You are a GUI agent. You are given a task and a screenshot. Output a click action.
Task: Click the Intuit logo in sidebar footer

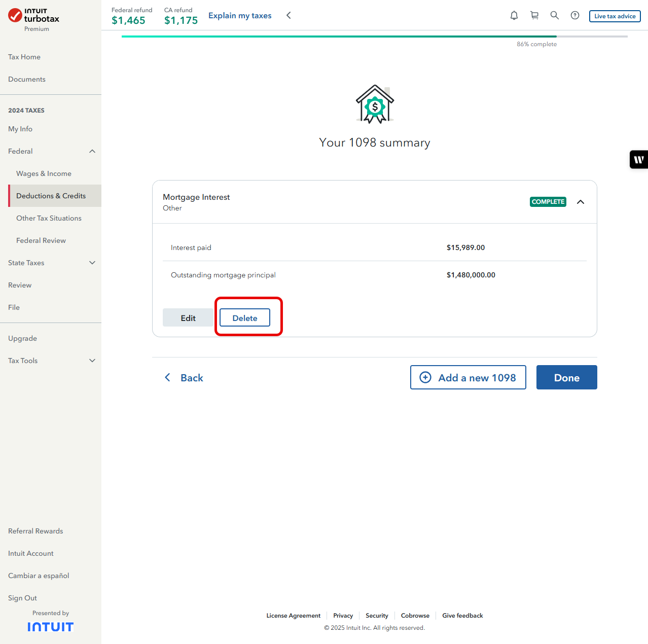coord(51,627)
